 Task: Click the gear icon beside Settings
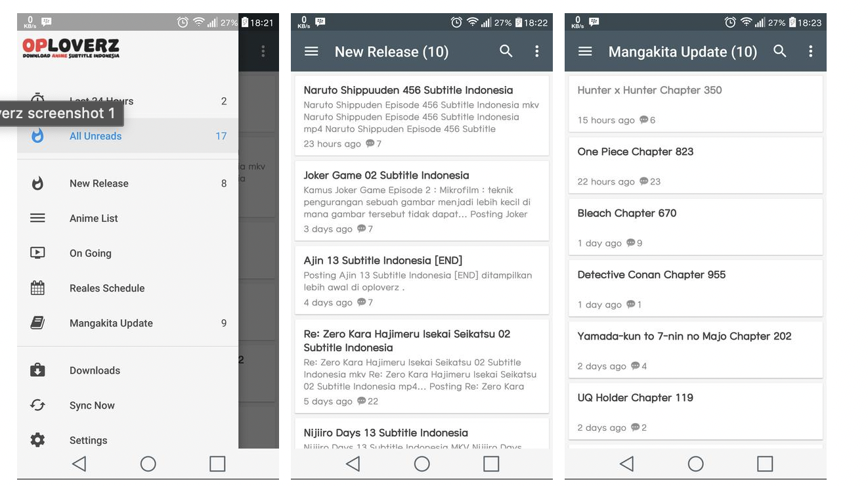38,440
